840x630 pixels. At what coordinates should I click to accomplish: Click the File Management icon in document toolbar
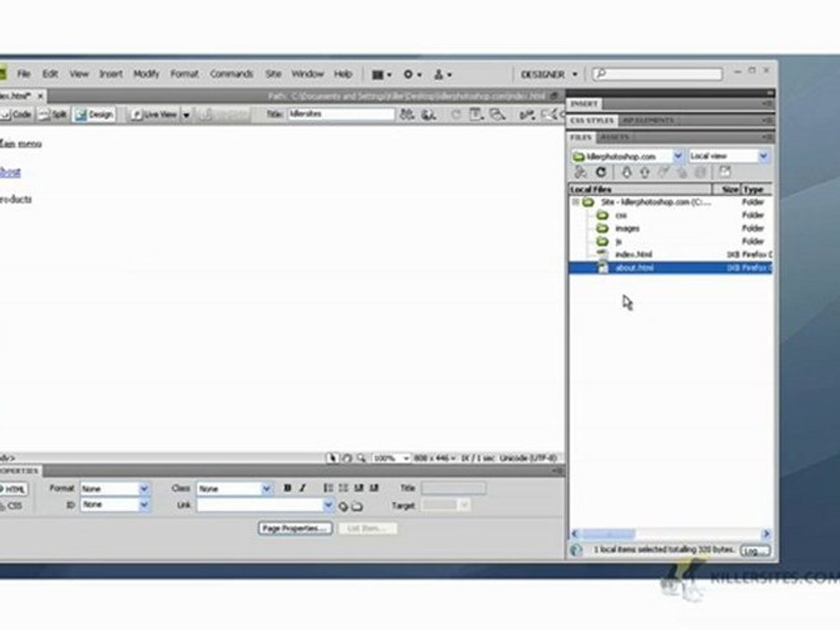tap(407, 114)
